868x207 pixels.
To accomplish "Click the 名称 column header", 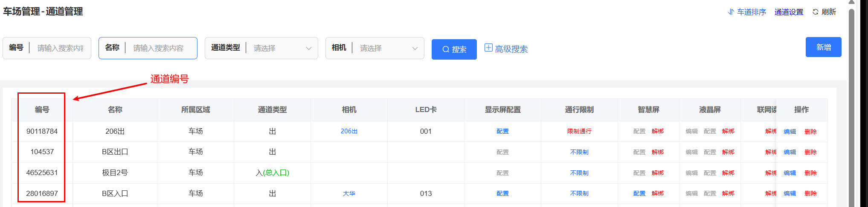I will coord(115,110).
